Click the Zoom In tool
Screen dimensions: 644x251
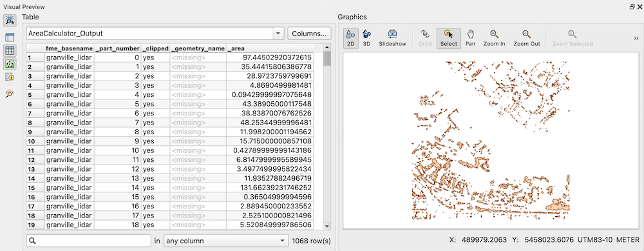(494, 38)
